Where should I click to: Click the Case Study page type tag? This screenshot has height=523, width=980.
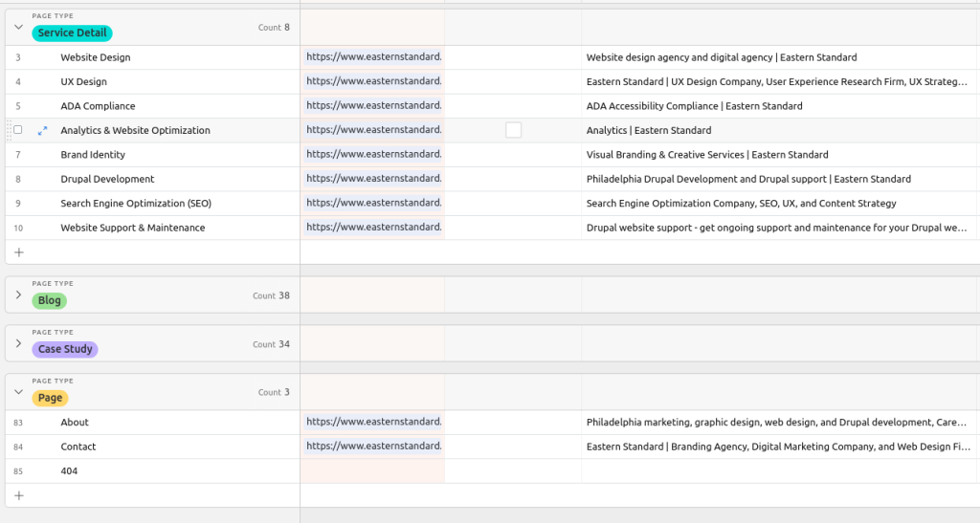pos(65,350)
